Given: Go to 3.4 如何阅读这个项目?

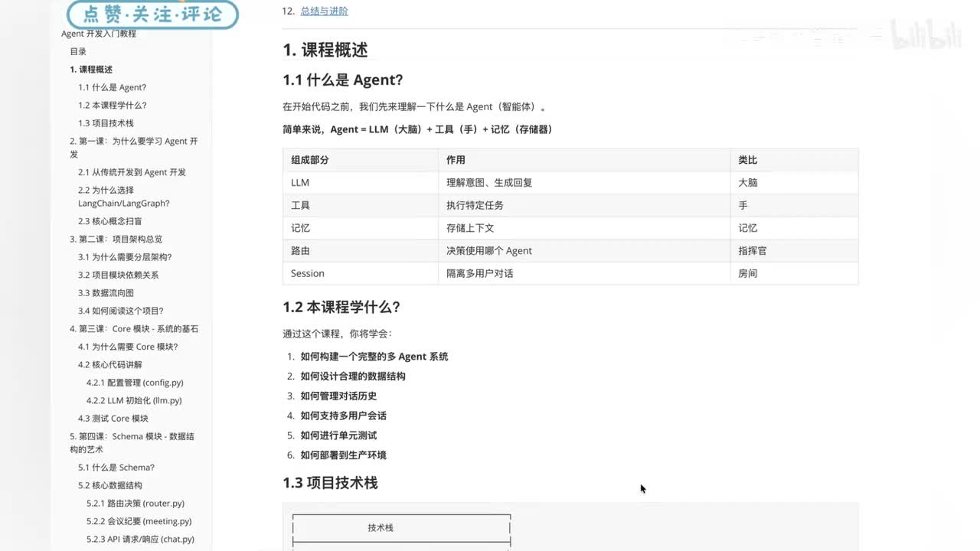Looking at the screenshot, I should point(120,311).
